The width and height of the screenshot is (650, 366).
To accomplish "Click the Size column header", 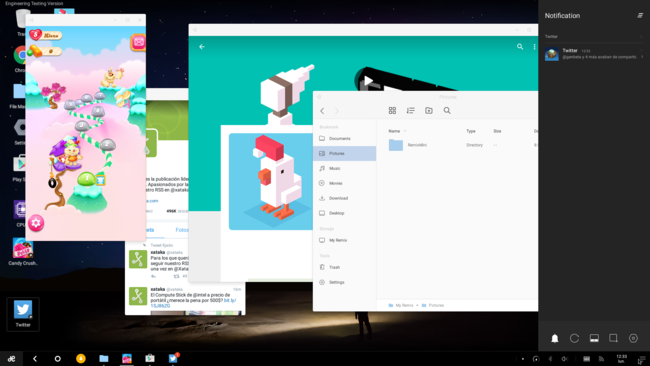I will tap(497, 131).
